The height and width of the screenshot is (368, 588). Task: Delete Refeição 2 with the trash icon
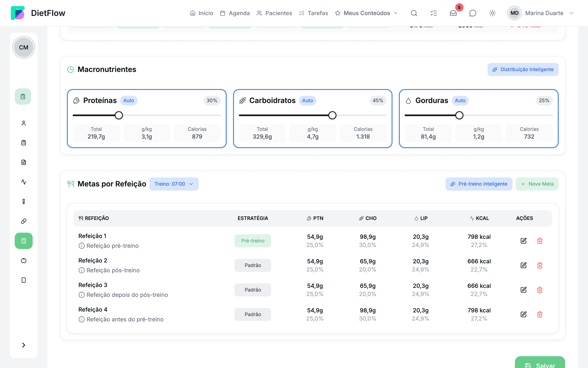(540, 265)
